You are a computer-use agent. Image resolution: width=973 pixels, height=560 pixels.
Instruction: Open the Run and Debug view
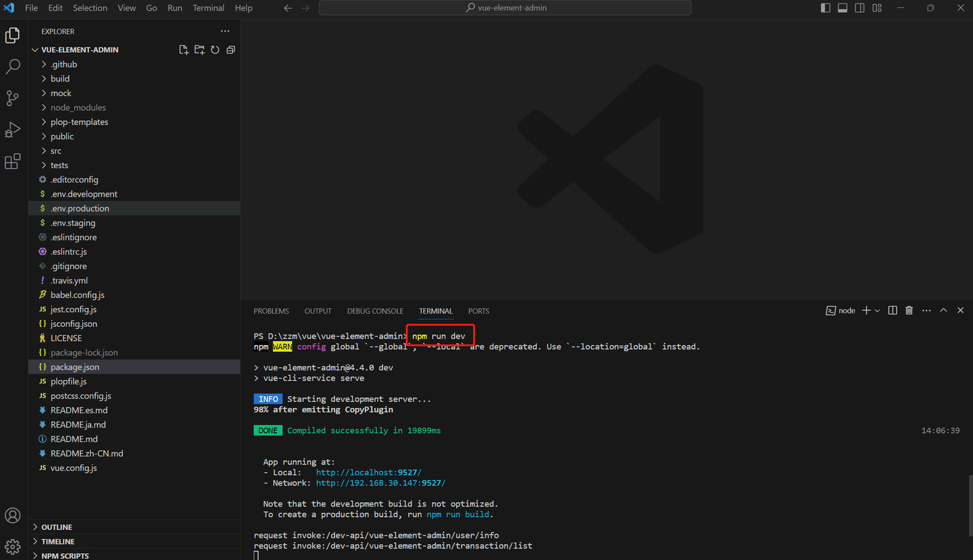[x=13, y=130]
